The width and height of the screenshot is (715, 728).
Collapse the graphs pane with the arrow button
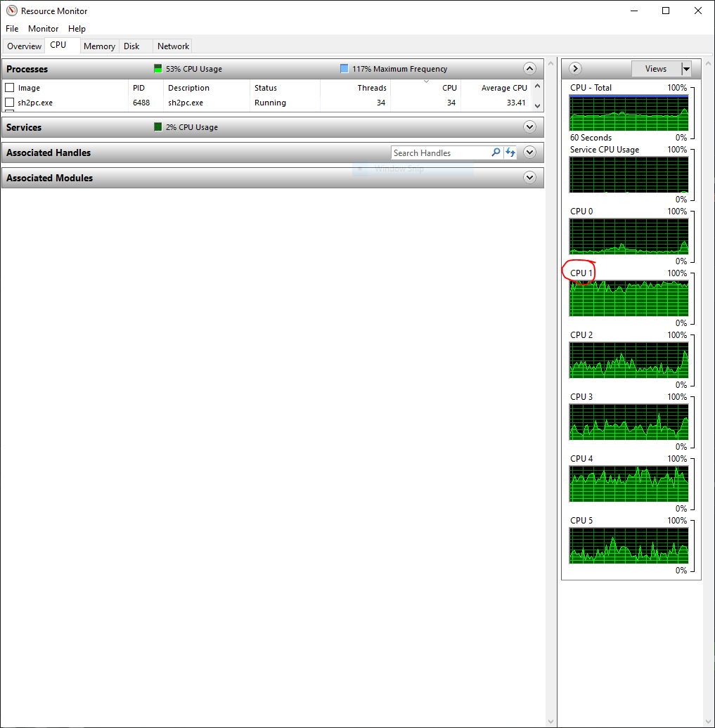[575, 69]
